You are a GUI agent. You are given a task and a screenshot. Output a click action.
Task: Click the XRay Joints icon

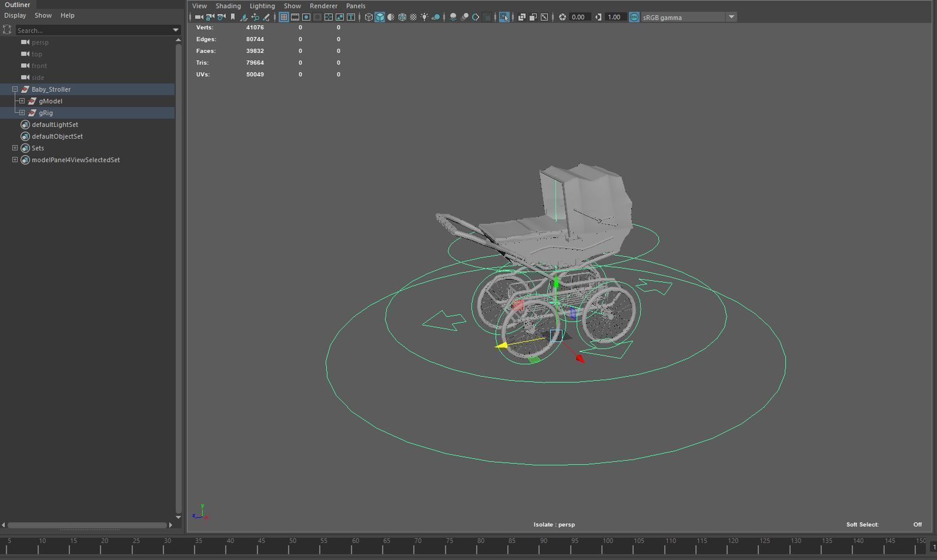point(544,17)
